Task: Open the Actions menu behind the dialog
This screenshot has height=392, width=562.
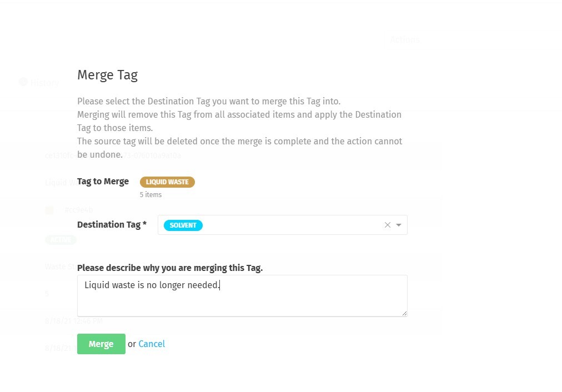Action: point(404,39)
